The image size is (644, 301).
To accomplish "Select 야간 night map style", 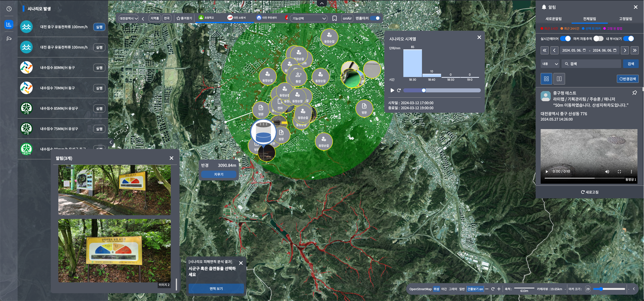I will [x=444, y=289].
